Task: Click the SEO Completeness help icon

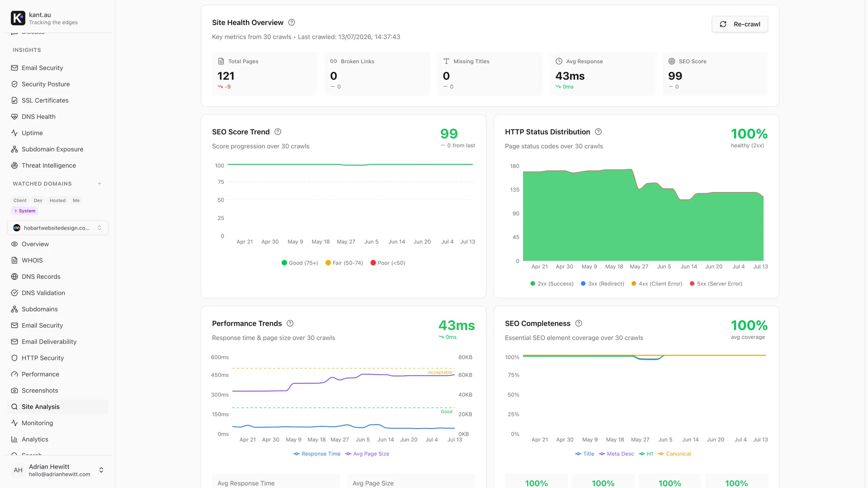Action: coord(579,324)
